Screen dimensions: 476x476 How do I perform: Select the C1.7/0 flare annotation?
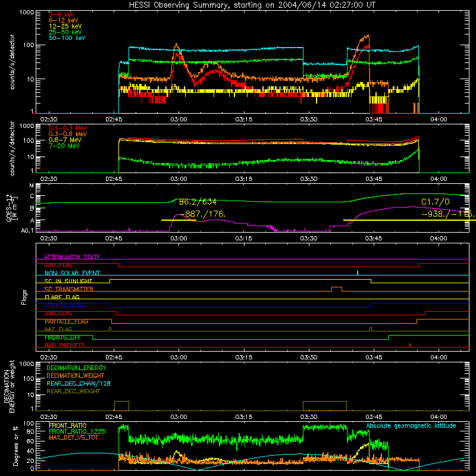click(436, 202)
